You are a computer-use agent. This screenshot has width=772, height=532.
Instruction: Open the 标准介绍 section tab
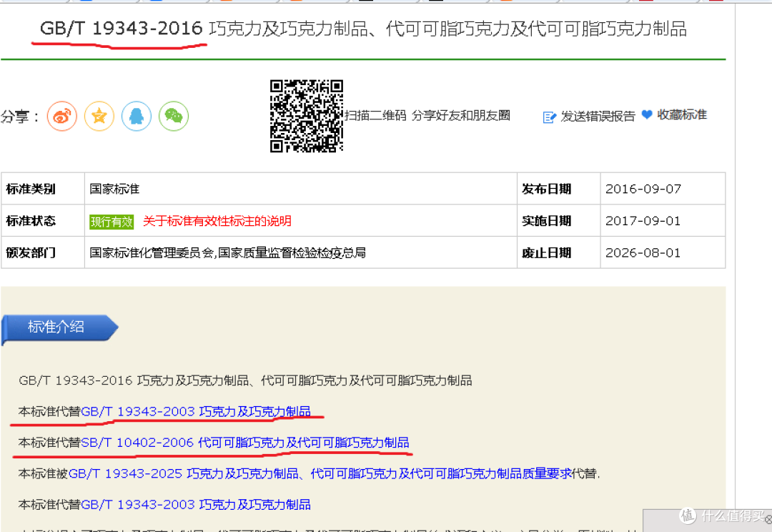59,327
